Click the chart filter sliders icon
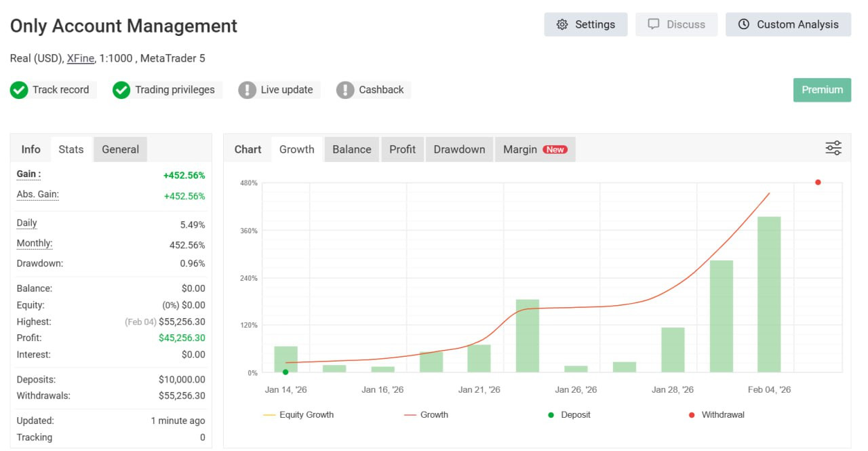The image size is (868, 451). coord(833,148)
